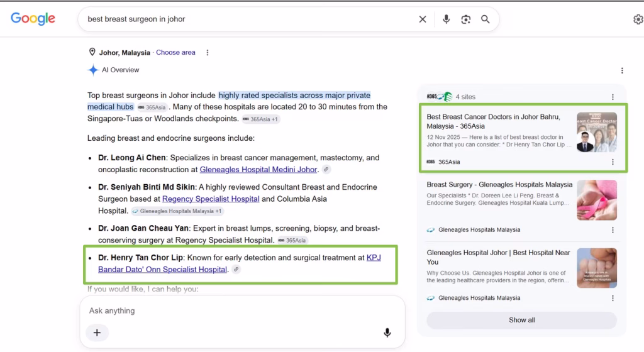Click the Dr. Henry Tan Chor Lip name
The height and width of the screenshot is (352, 644).
(x=140, y=258)
